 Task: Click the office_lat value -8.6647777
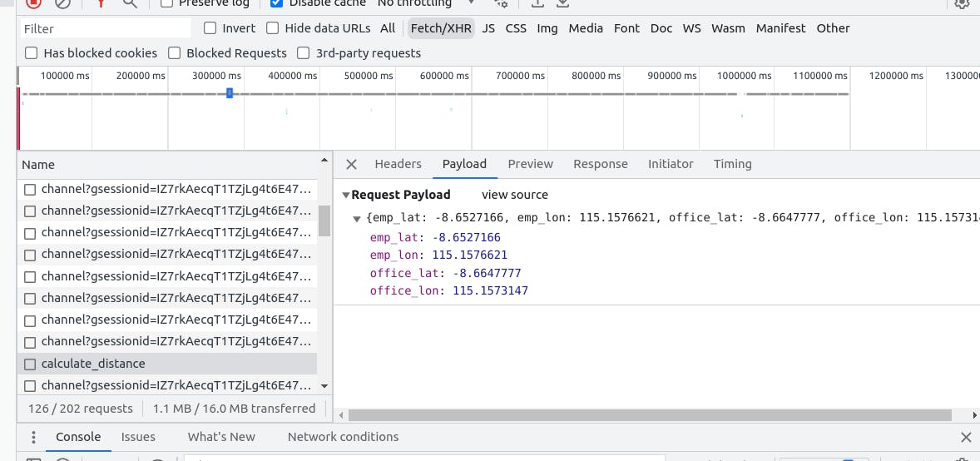tap(487, 273)
